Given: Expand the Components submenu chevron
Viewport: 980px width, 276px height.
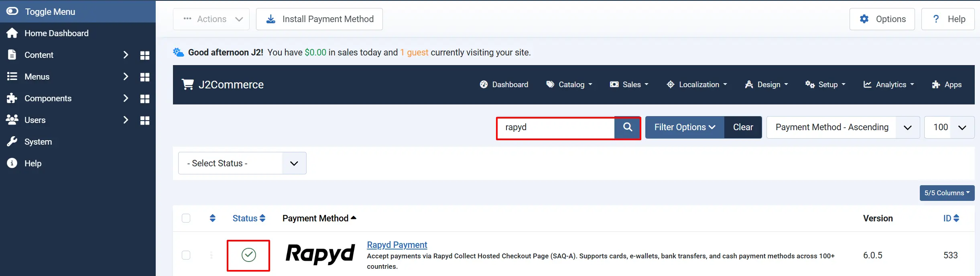Looking at the screenshot, I should (126, 98).
